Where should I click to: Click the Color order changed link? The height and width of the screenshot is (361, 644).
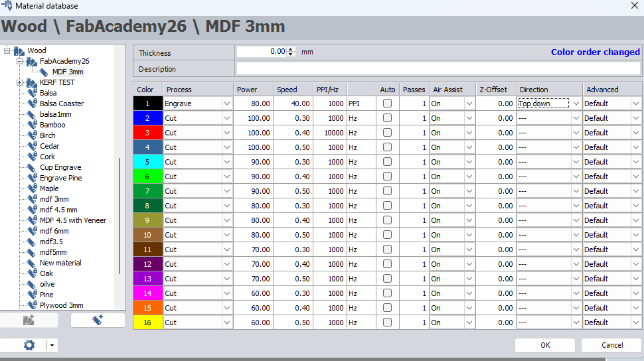click(x=595, y=52)
